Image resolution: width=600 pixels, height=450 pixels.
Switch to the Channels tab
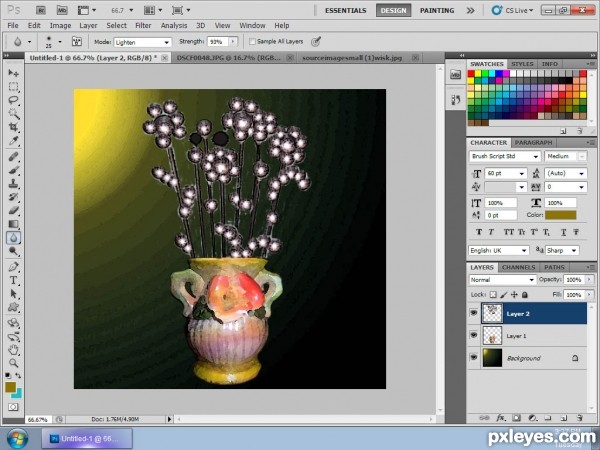pos(518,267)
